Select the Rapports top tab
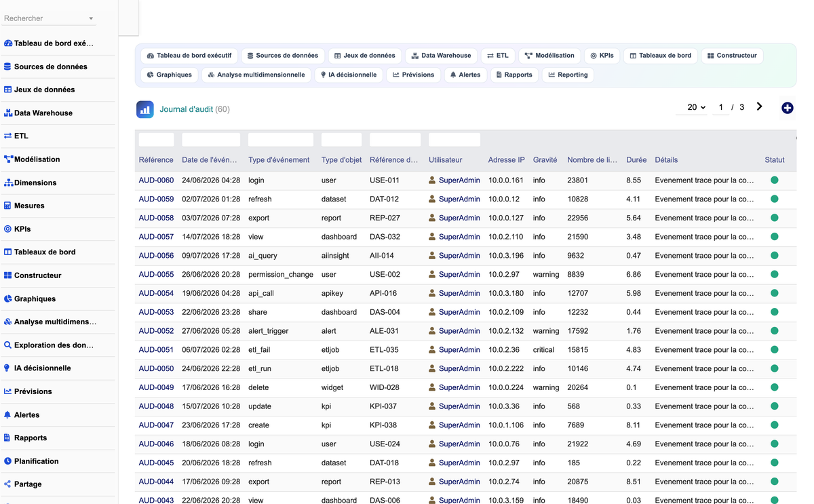 (514, 75)
